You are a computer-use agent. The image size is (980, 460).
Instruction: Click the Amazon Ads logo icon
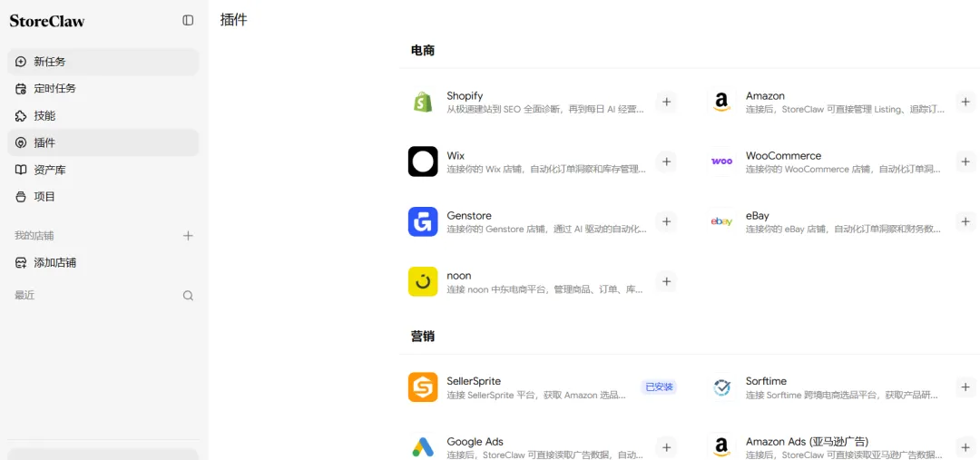722,447
